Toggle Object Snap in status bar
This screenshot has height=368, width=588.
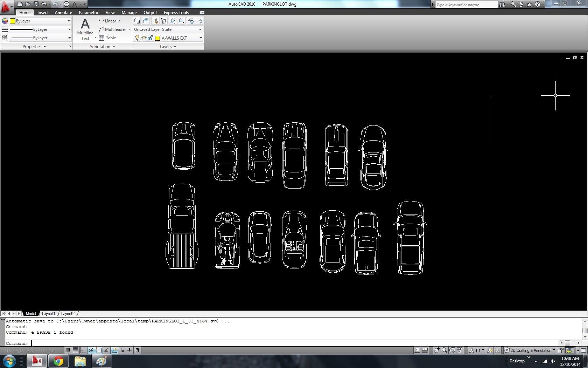pos(99,350)
